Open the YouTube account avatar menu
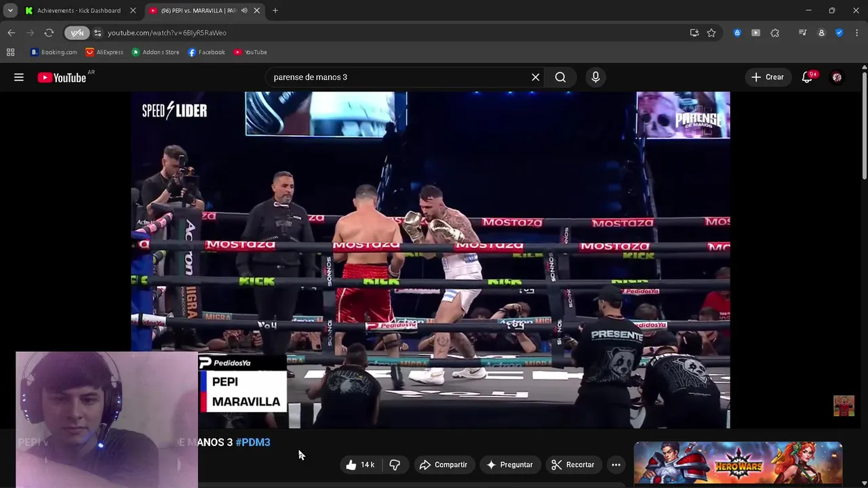Screen dimensions: 868x488 click(x=837, y=77)
